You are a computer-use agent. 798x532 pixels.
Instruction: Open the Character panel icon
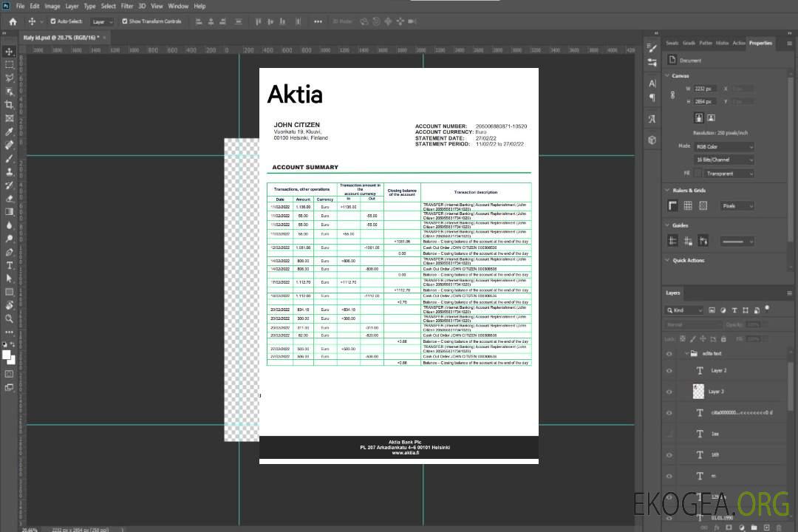pyautogui.click(x=652, y=83)
